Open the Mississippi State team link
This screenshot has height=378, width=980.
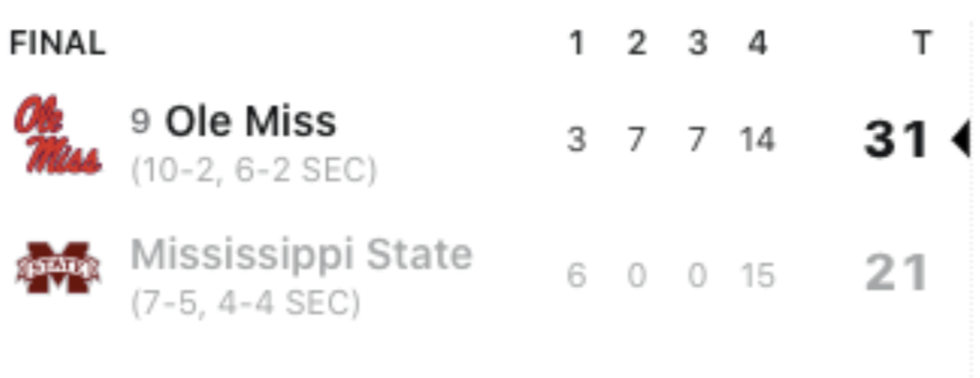pyautogui.click(x=301, y=255)
